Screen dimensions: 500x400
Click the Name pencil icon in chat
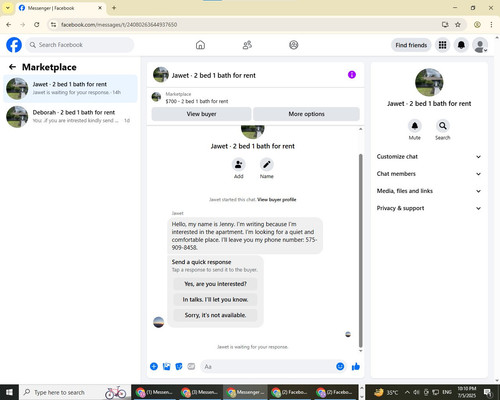pos(267,164)
